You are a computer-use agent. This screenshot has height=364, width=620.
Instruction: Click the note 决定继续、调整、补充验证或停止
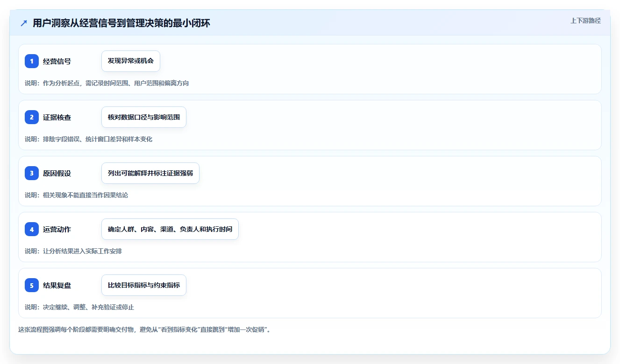pyautogui.click(x=79, y=307)
